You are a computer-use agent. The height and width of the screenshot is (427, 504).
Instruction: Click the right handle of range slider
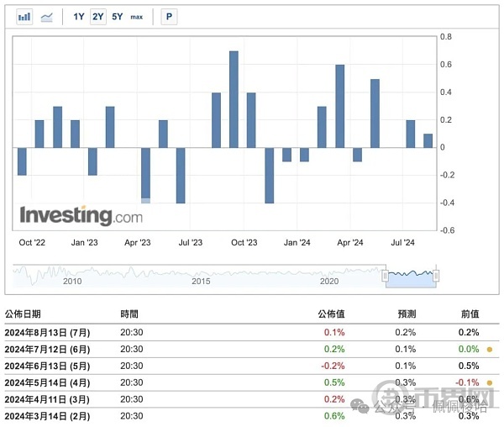(437, 277)
